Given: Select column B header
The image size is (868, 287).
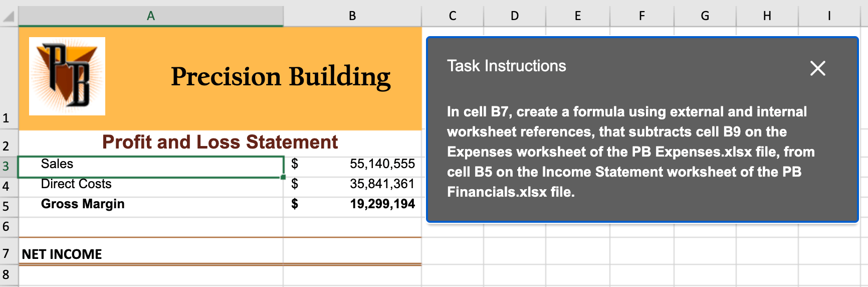Looking at the screenshot, I should tap(352, 16).
